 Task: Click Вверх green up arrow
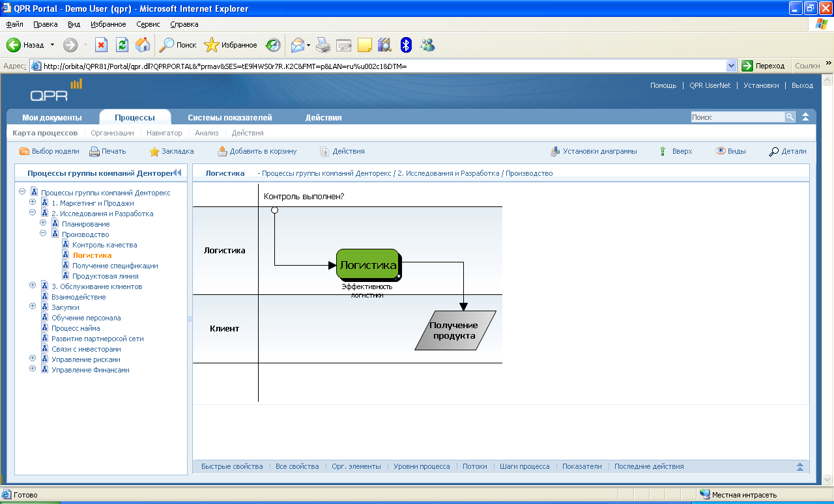tap(663, 151)
